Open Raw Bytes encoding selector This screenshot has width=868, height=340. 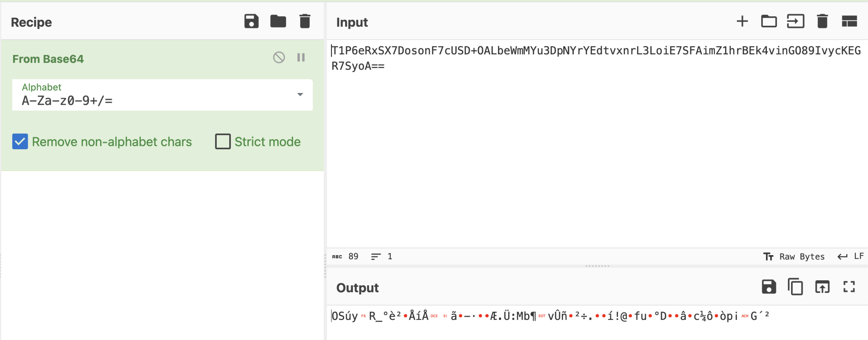(794, 257)
